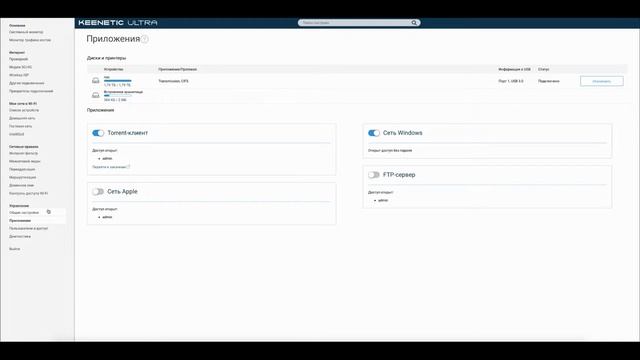This screenshot has width=640, height=360.
Task: Click the search magnifier icon
Action: pos(414,23)
